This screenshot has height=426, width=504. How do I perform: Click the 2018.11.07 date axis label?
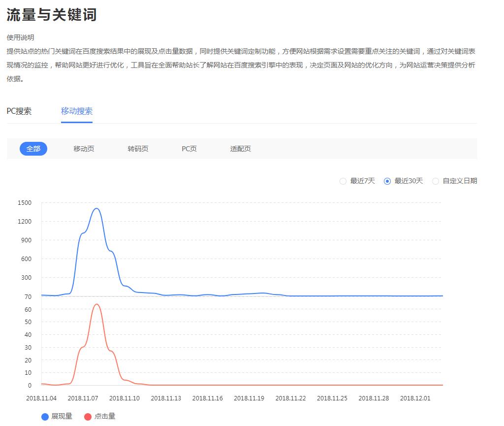click(x=83, y=398)
